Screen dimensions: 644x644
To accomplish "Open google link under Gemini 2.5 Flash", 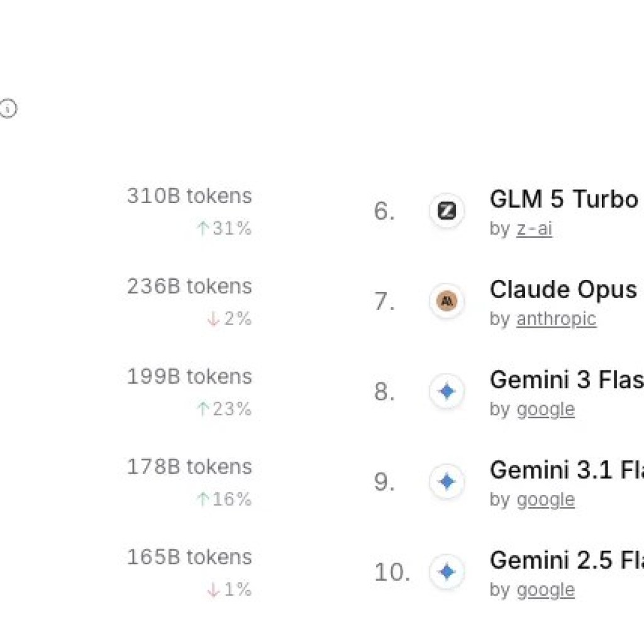I will coord(545,590).
